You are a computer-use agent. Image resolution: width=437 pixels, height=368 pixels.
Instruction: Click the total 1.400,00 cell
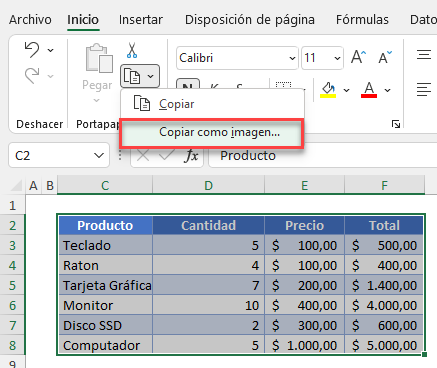click(x=384, y=285)
